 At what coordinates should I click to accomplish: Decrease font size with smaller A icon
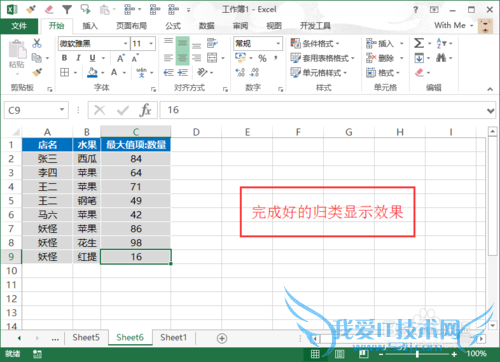135,58
